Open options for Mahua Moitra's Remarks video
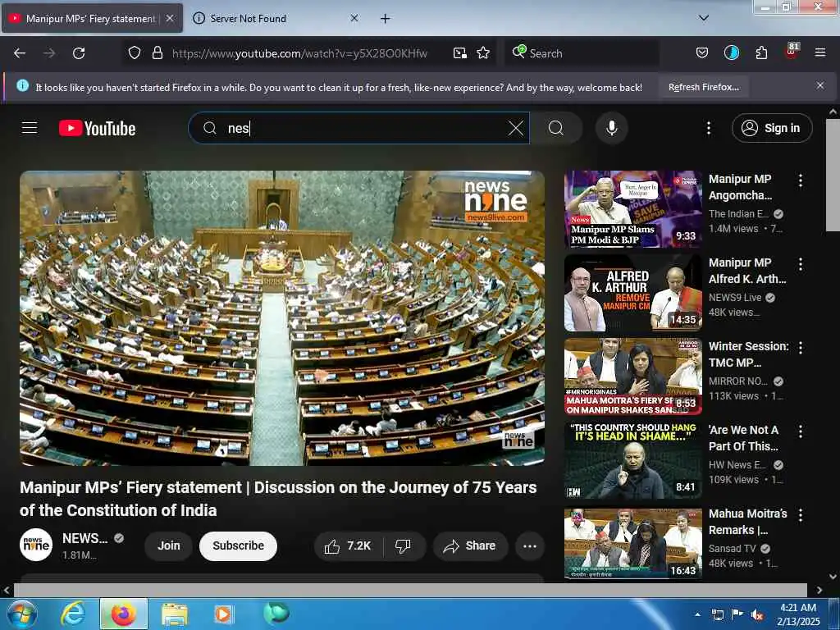Screen dimensions: 840x630 tap(801, 515)
